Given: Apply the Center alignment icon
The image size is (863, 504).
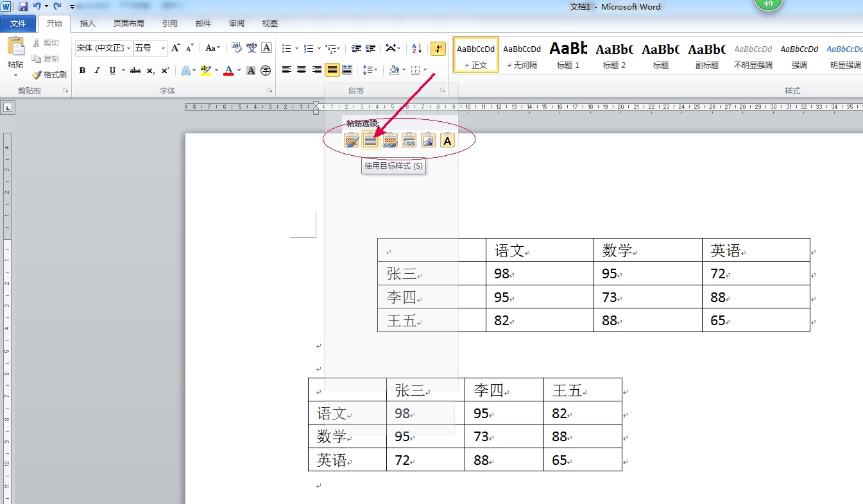Looking at the screenshot, I should coord(302,70).
